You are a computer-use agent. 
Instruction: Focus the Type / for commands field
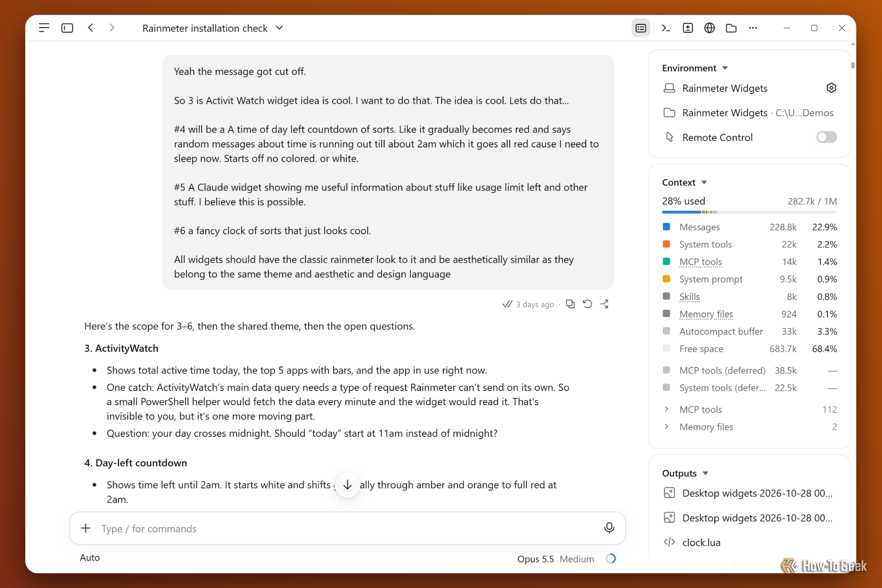pos(347,528)
